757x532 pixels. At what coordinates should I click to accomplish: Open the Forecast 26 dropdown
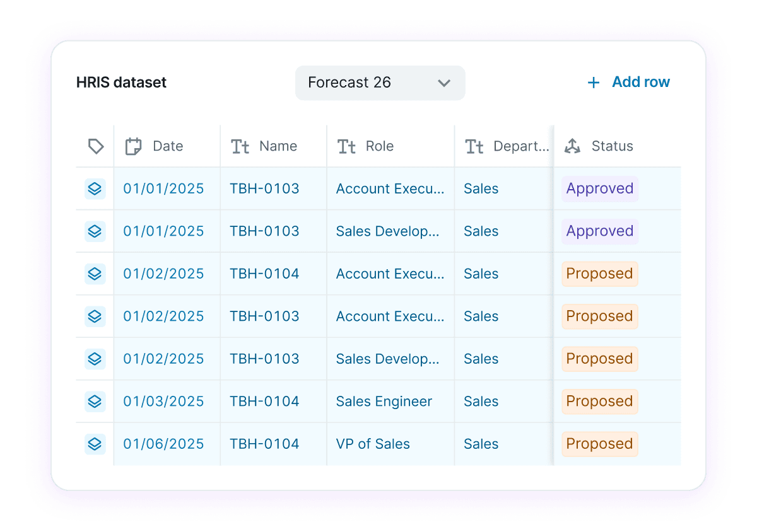379,83
